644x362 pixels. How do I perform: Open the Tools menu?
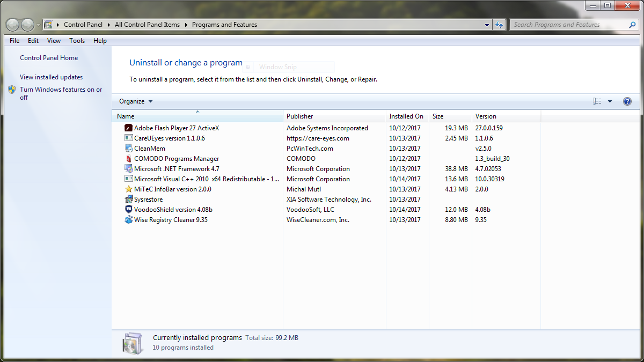click(x=77, y=41)
